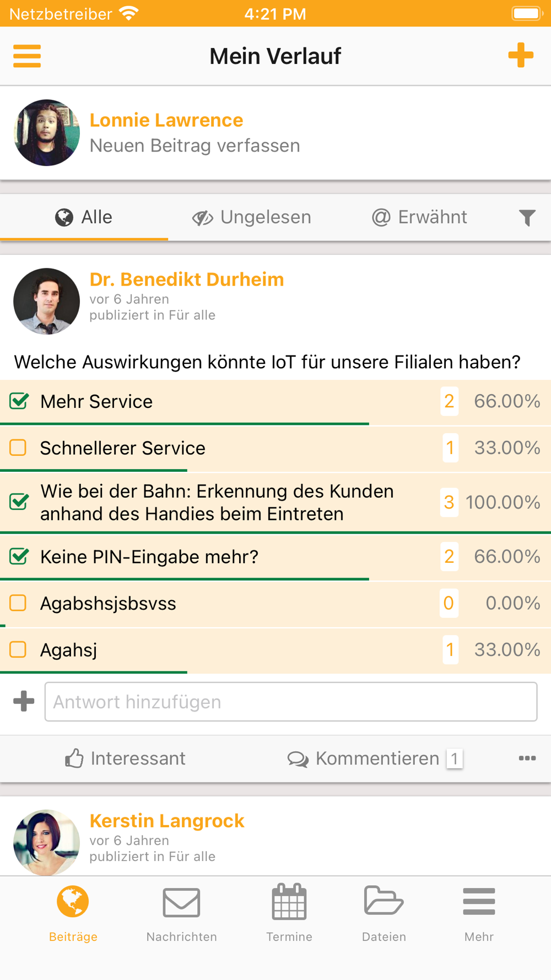Image resolution: width=551 pixels, height=980 pixels.
Task: Tap the plus icon beside Antwort hinzufügen
Action: tap(24, 702)
